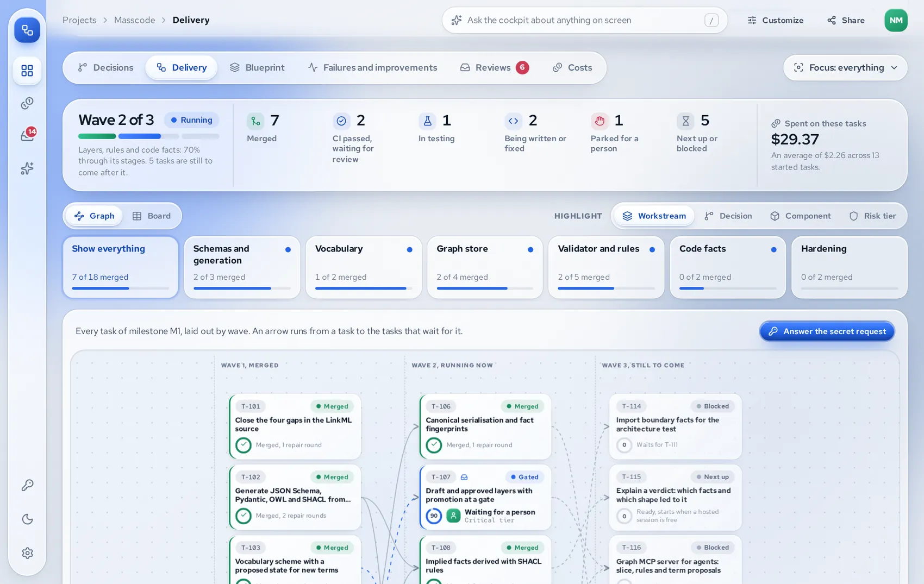
Task: Click the Share button
Action: [846, 20]
